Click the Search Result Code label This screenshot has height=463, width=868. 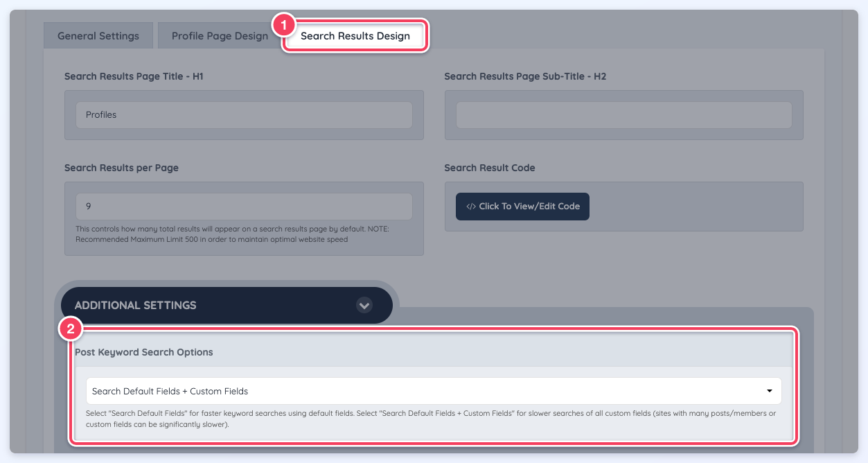pyautogui.click(x=490, y=168)
